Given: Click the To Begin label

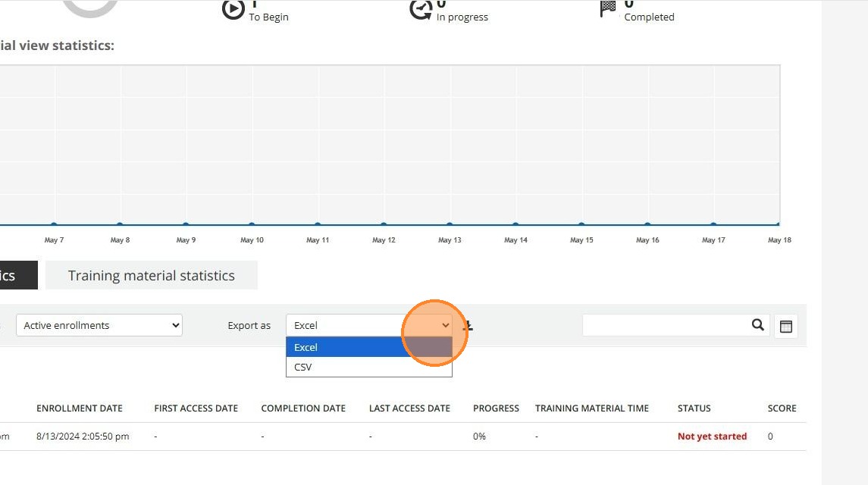Looking at the screenshot, I should (x=268, y=17).
